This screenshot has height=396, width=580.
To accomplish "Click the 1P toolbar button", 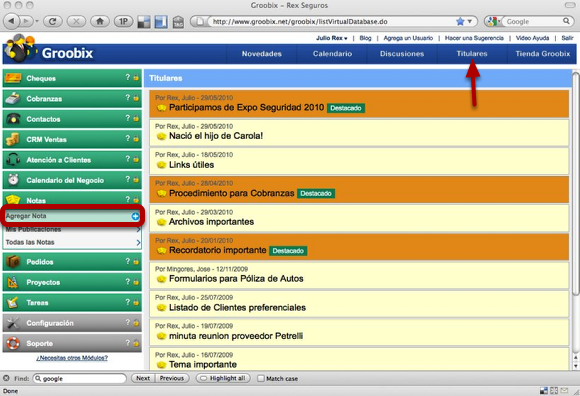I will click(123, 21).
